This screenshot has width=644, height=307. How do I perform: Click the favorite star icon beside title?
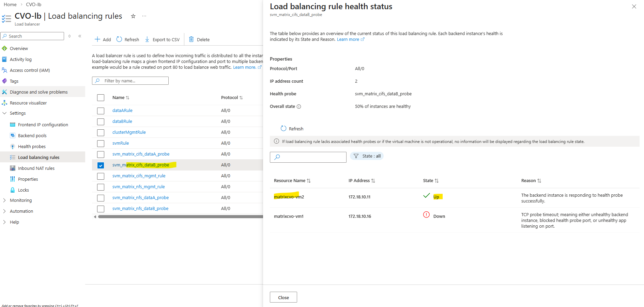tap(133, 16)
